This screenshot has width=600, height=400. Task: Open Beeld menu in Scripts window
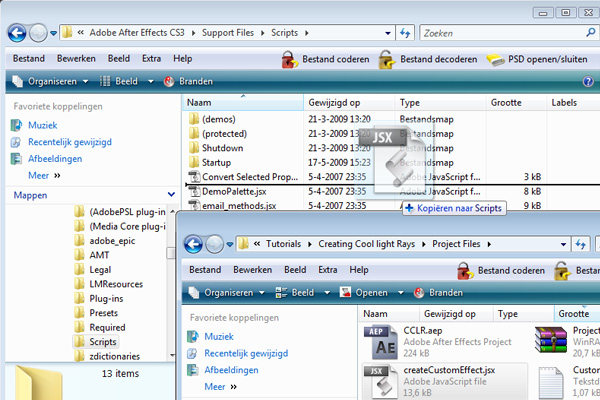119,59
